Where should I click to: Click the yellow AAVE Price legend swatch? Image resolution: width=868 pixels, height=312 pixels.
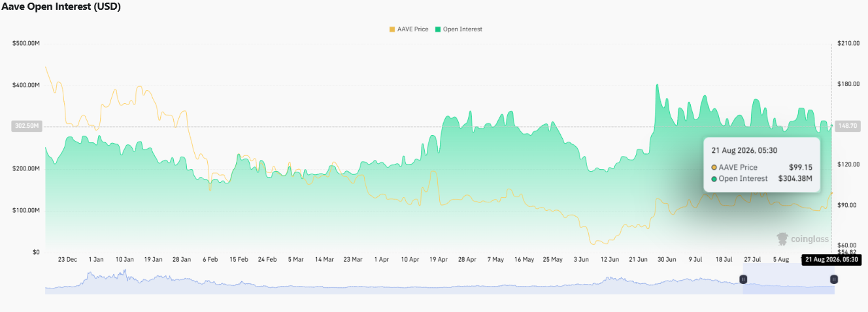392,29
